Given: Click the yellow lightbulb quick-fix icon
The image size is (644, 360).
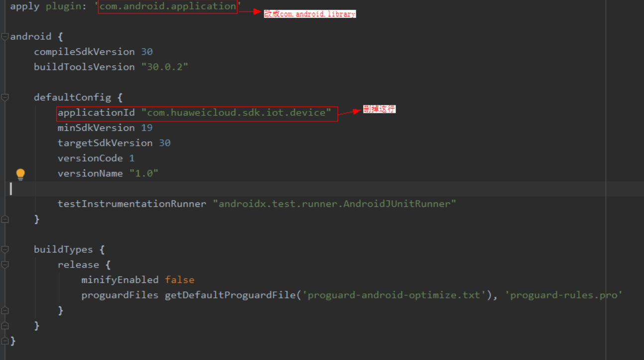Looking at the screenshot, I should click(20, 174).
